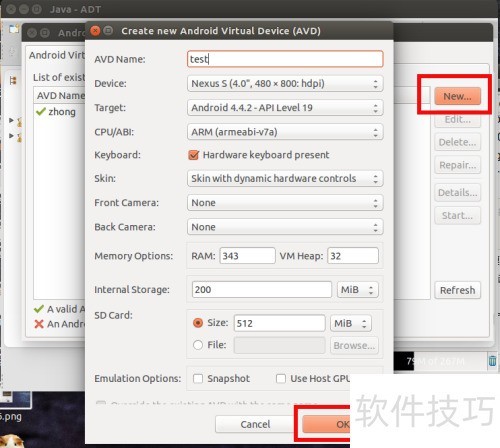Image resolution: width=500 pixels, height=448 pixels.
Task: Open the CPU/ABI dropdown ARM armeabi-v7a
Action: (x=285, y=132)
